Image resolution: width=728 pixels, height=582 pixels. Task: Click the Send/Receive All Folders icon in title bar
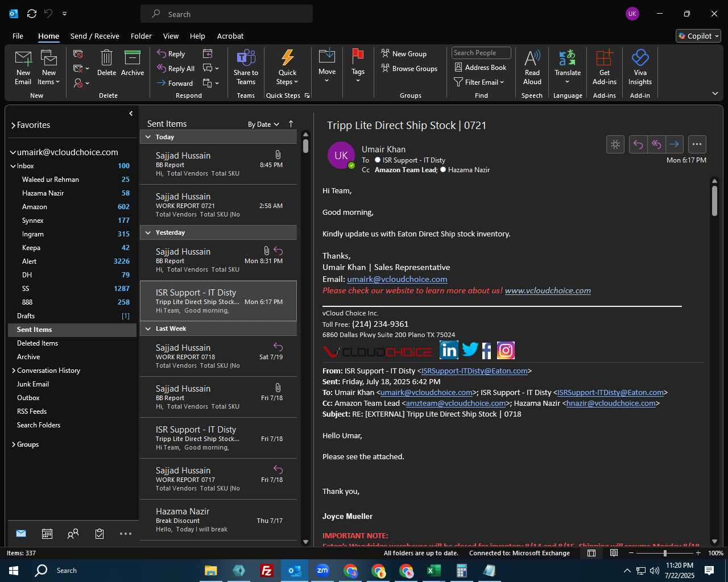coord(32,14)
